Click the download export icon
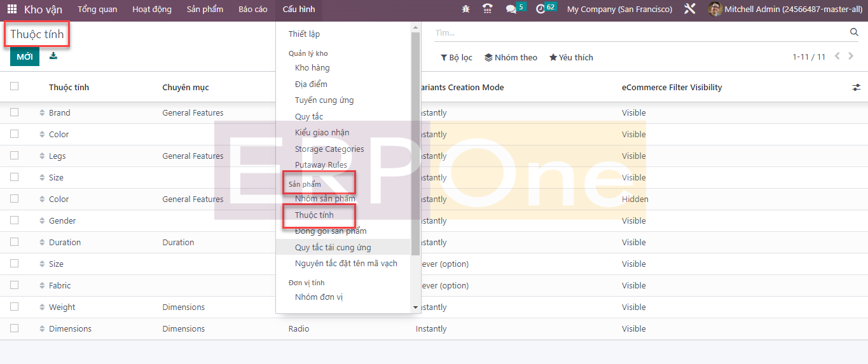The width and height of the screenshot is (868, 364). point(53,56)
